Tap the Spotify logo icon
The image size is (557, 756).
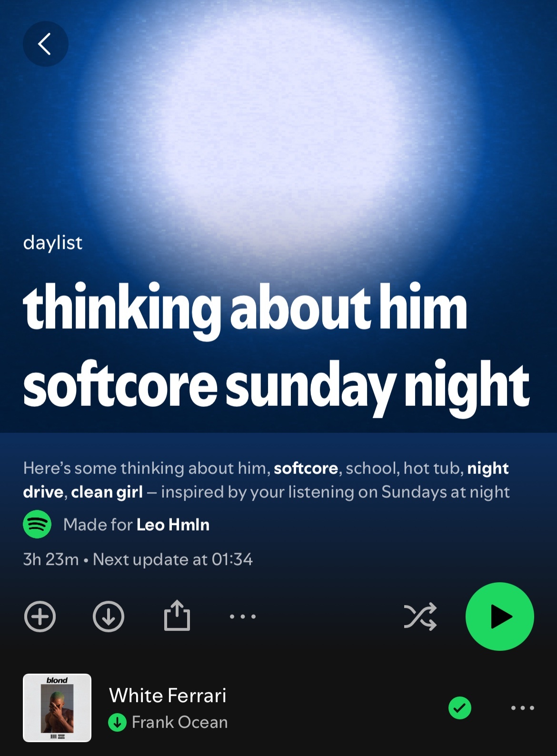coord(37,524)
